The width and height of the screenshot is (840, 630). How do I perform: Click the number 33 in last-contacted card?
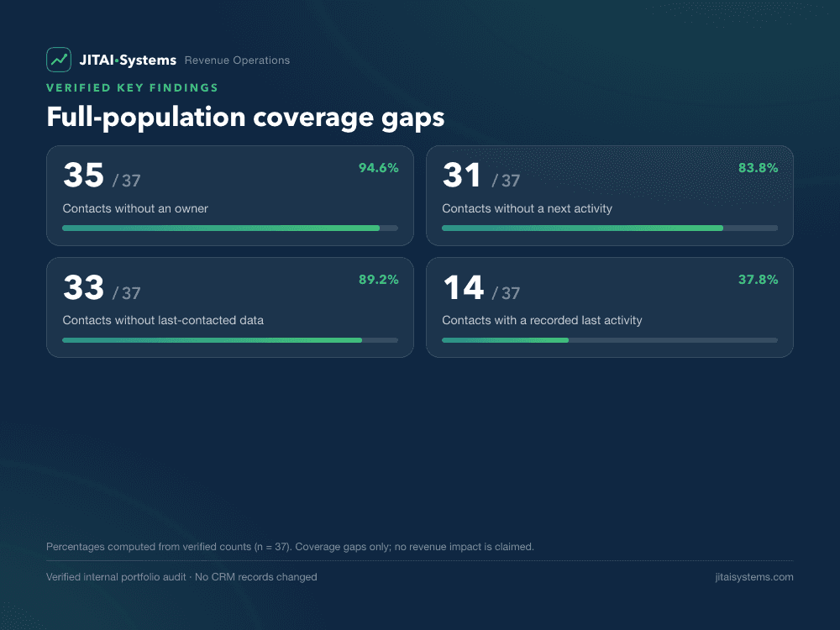pyautogui.click(x=83, y=287)
